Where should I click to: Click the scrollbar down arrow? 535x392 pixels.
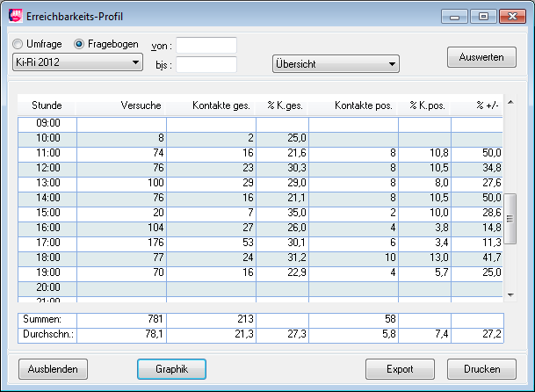[x=510, y=294]
